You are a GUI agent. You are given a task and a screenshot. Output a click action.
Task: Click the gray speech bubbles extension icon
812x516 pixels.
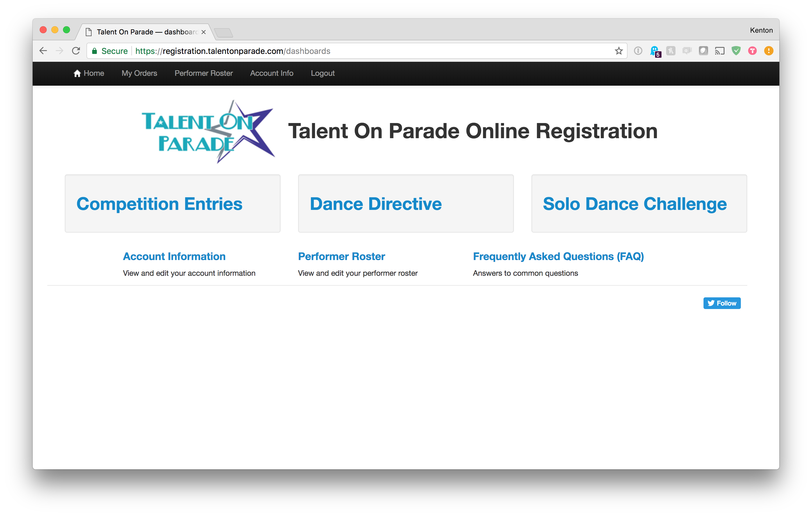(x=687, y=51)
